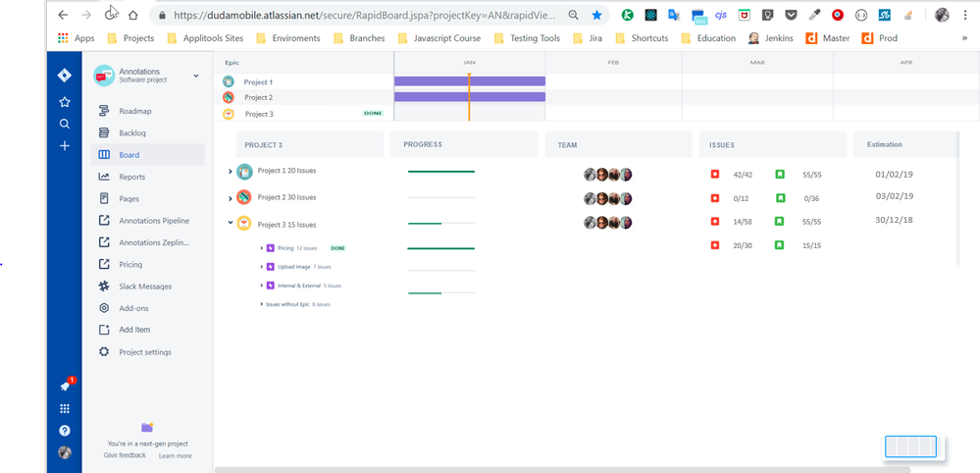The width and height of the screenshot is (980, 473).
Task: Open Add Item in the navigation
Action: (147, 330)
